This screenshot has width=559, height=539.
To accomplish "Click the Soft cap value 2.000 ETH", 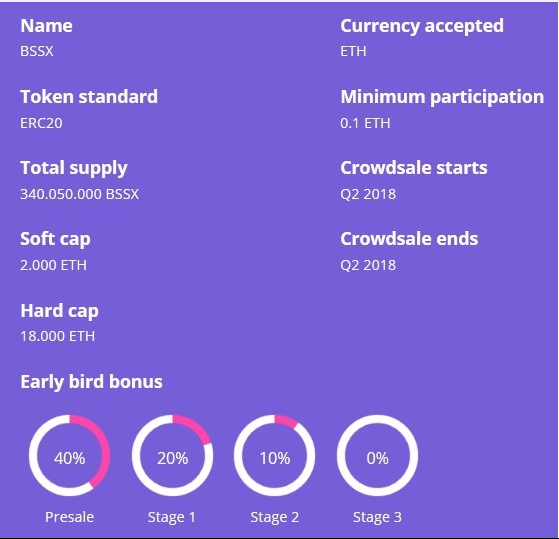I will 53,265.
